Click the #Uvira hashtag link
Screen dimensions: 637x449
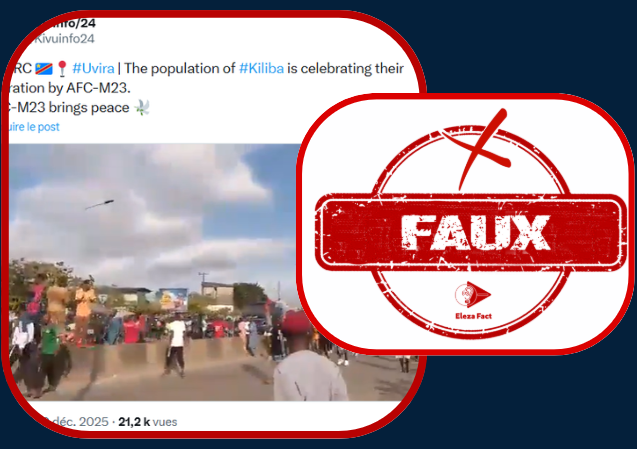point(93,68)
